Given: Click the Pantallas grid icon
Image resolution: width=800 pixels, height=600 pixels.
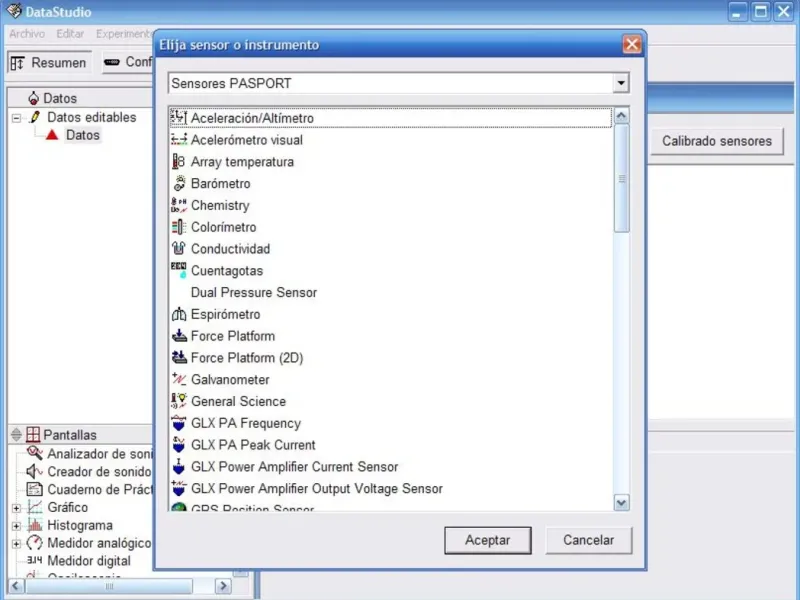Looking at the screenshot, I should point(33,434).
